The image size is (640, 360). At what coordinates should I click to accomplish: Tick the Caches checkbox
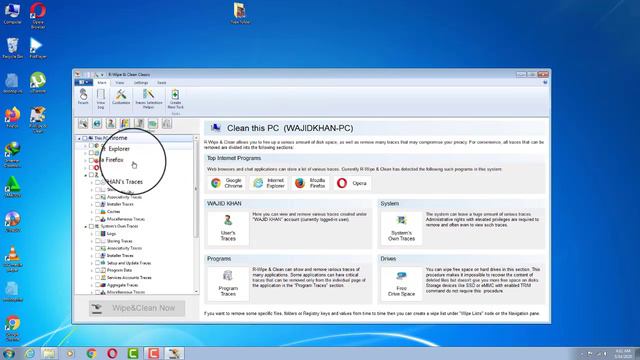[x=98, y=211]
